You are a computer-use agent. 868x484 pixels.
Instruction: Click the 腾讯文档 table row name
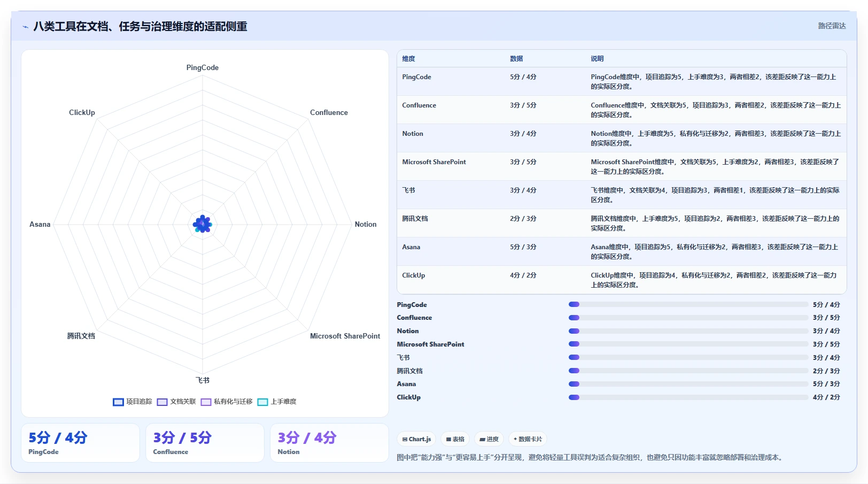pyautogui.click(x=415, y=219)
